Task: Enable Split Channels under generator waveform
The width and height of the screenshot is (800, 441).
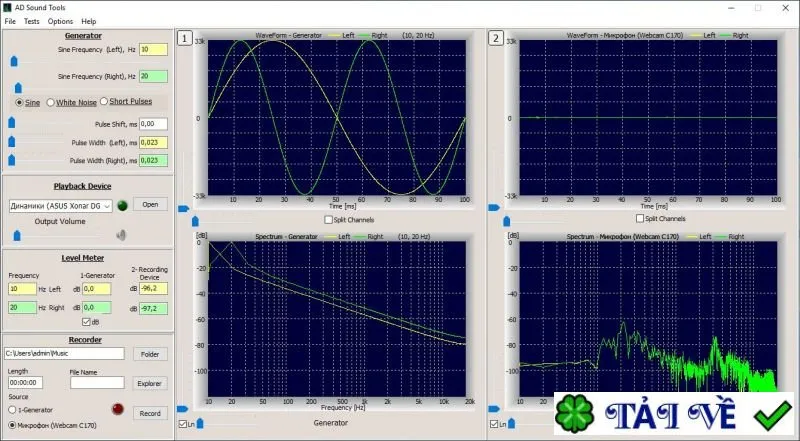Action: [x=329, y=220]
